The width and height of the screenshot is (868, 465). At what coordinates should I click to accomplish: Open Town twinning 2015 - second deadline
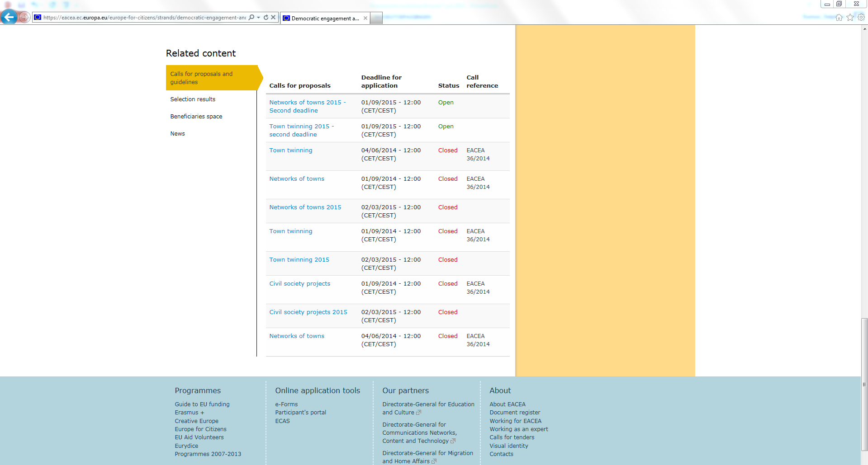302,131
